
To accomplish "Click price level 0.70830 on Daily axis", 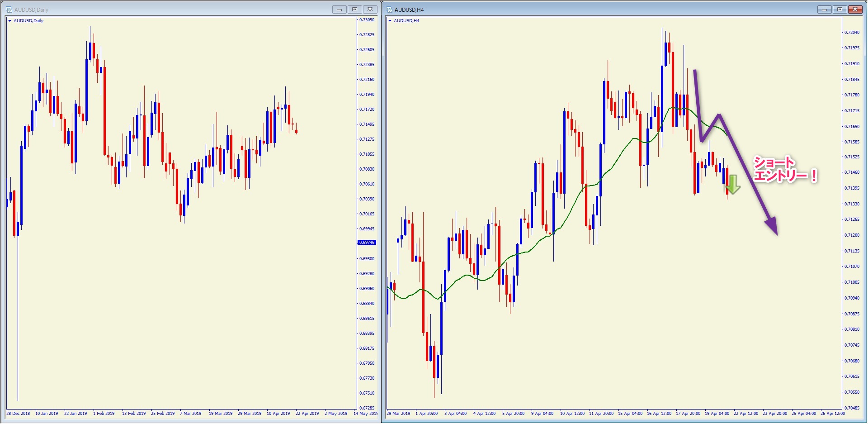I will point(367,169).
